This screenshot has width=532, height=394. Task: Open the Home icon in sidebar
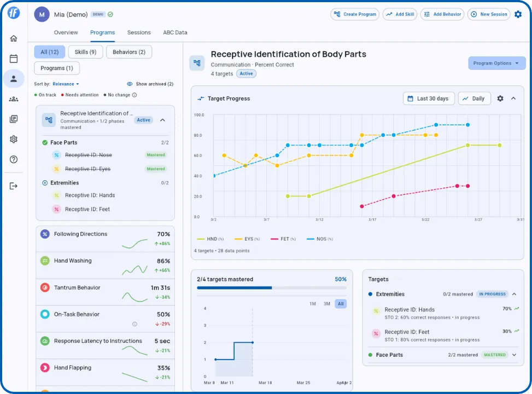pos(13,38)
